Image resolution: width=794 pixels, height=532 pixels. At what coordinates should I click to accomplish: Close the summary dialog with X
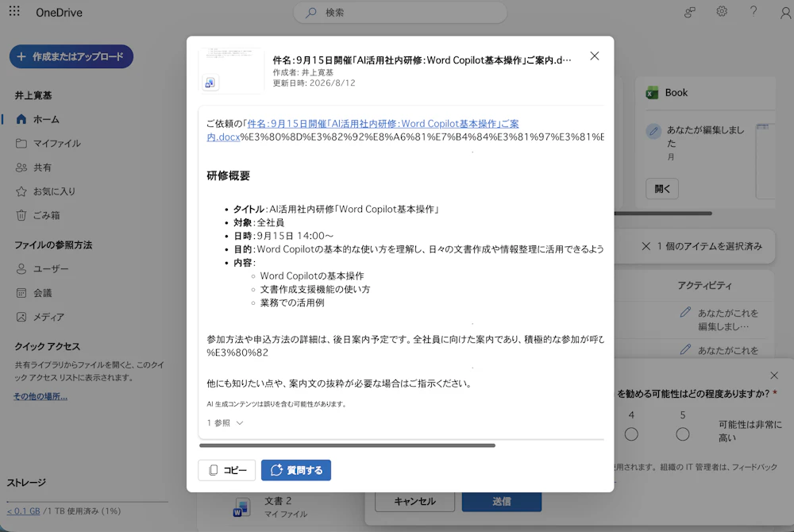pos(595,56)
